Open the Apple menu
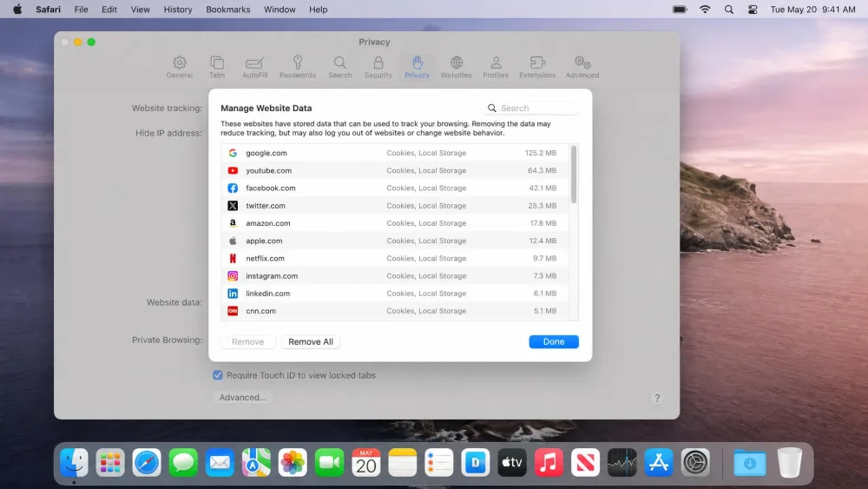 coord(17,10)
